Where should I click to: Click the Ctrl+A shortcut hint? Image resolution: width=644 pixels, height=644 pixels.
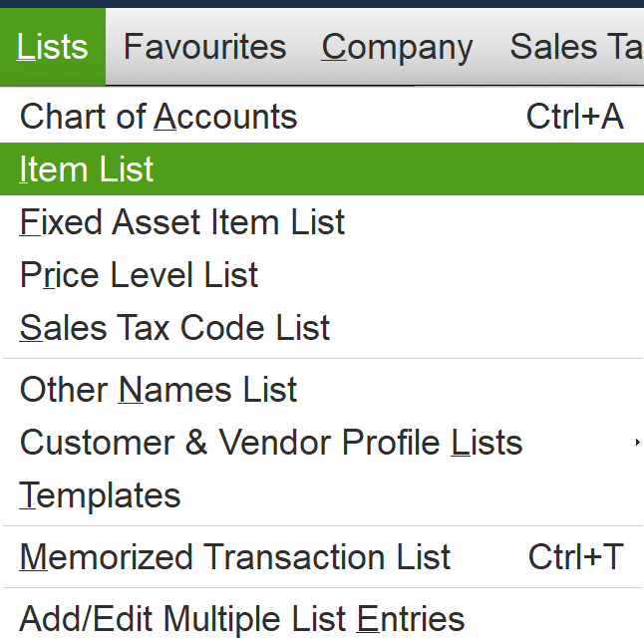pyautogui.click(x=575, y=117)
